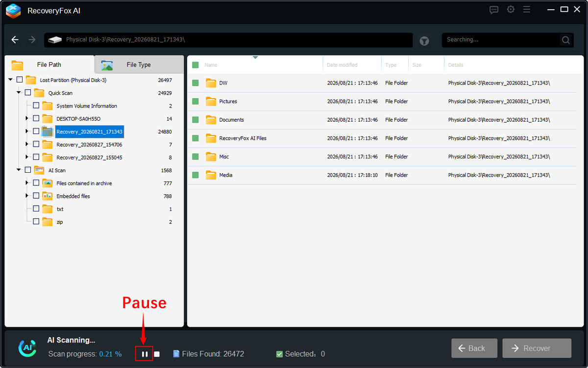Image resolution: width=588 pixels, height=368 pixels.
Task: Check the Media row checkbox
Action: (196, 175)
